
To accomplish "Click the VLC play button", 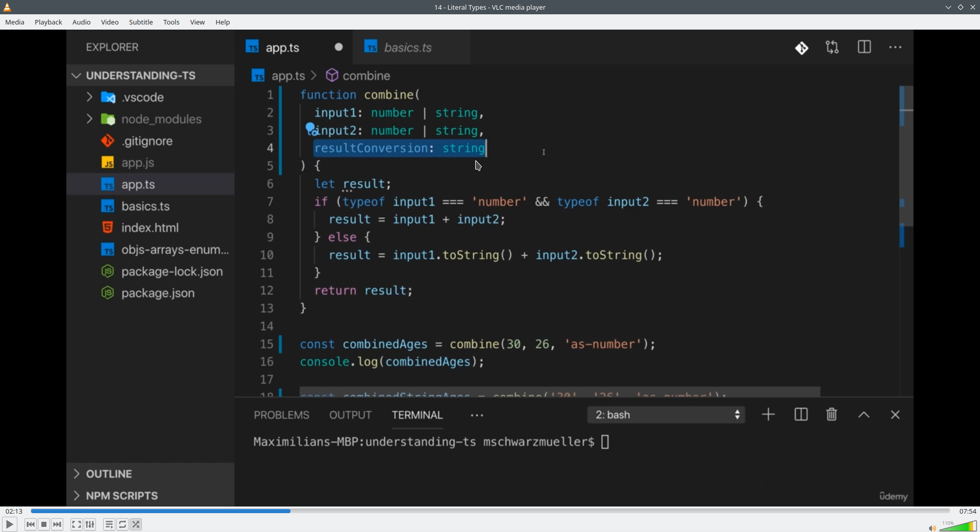I will [9, 524].
